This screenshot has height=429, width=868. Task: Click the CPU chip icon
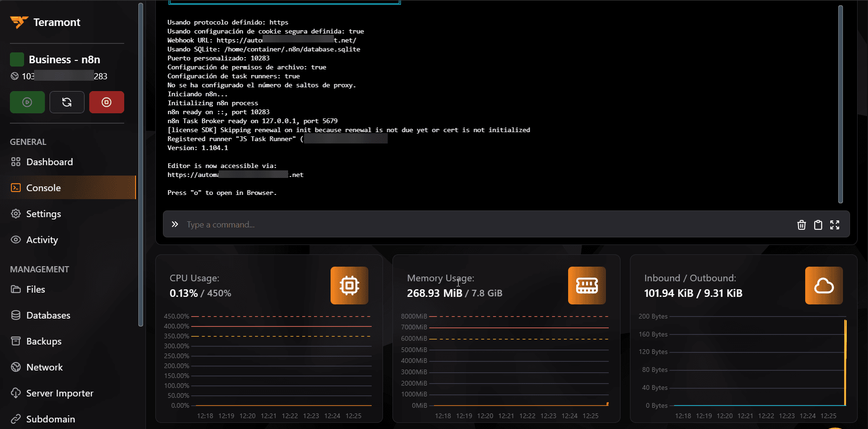[x=349, y=286]
